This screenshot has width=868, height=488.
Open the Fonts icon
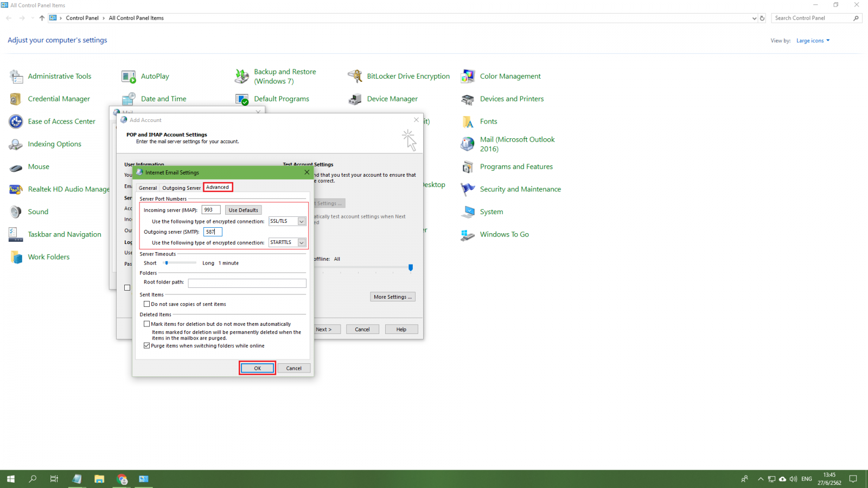(x=468, y=121)
